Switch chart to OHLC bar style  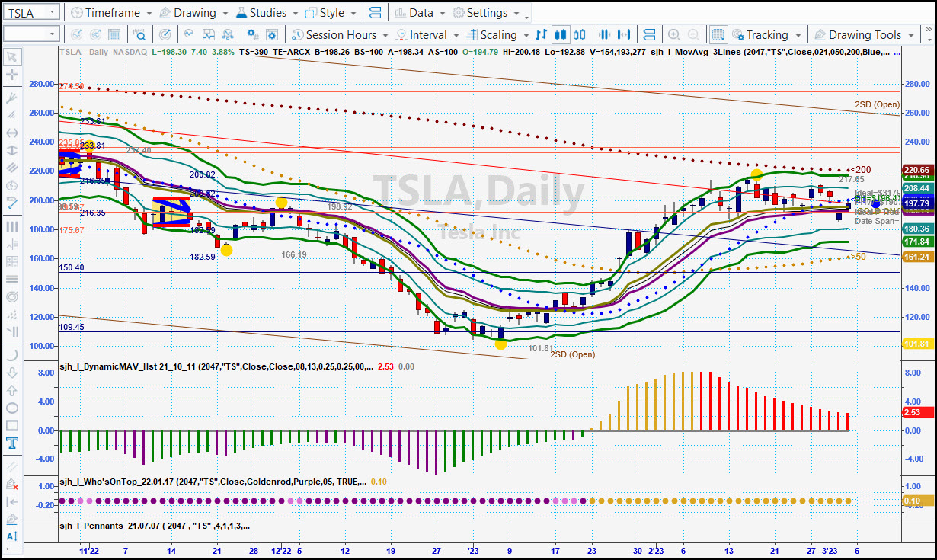[542, 35]
